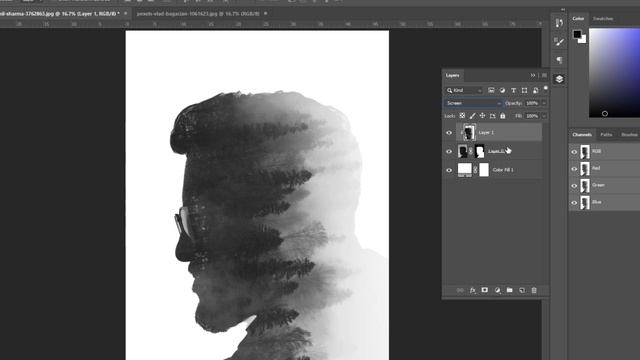Select the Layers panel tab
Viewport: 640px width, 360px height.
[452, 76]
